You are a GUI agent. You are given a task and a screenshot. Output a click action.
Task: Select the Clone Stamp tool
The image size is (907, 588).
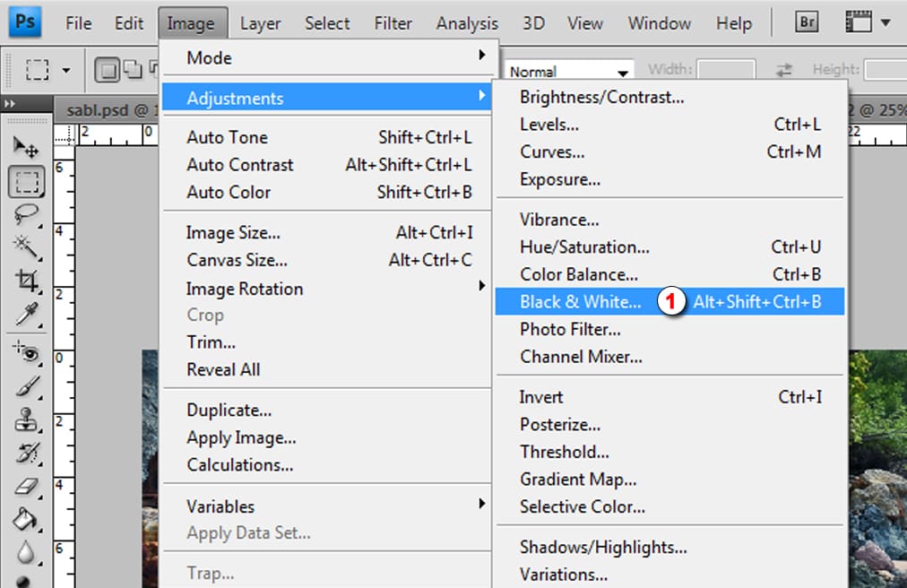click(27, 419)
